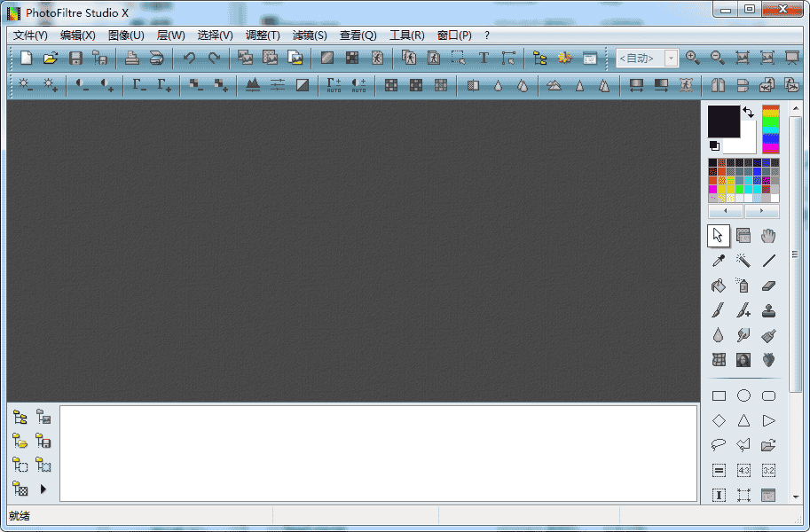The image size is (810, 532).
Task: Open the 滤镜 filter menu
Action: (x=308, y=35)
